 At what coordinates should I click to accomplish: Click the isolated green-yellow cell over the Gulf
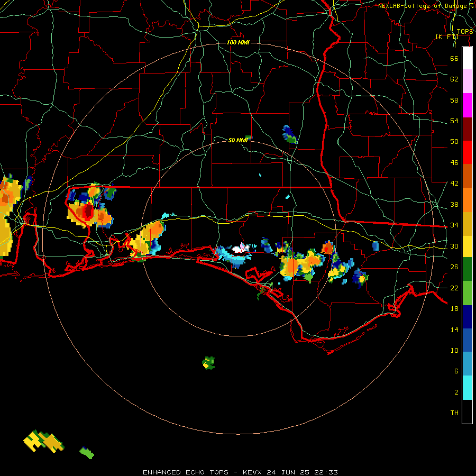(x=208, y=363)
